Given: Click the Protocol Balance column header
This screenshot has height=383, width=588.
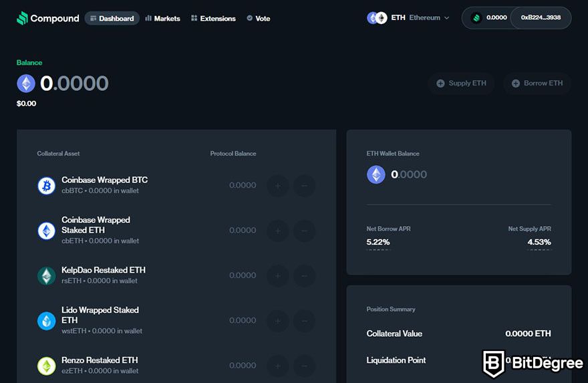Looking at the screenshot, I should pos(233,154).
